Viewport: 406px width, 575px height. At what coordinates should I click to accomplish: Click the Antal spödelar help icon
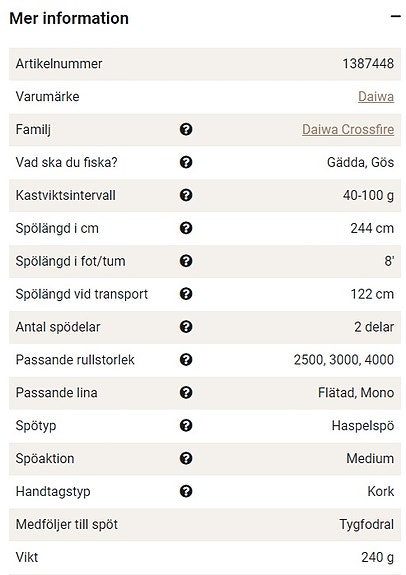(186, 327)
